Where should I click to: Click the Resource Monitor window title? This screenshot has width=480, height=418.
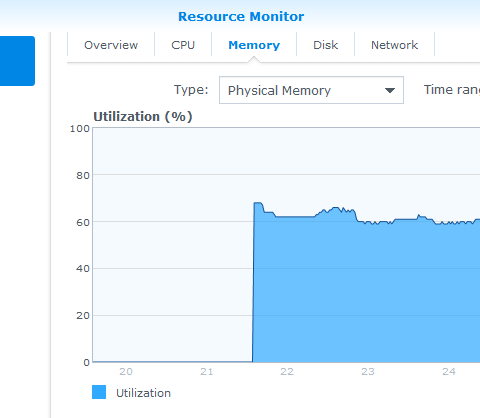(x=241, y=17)
